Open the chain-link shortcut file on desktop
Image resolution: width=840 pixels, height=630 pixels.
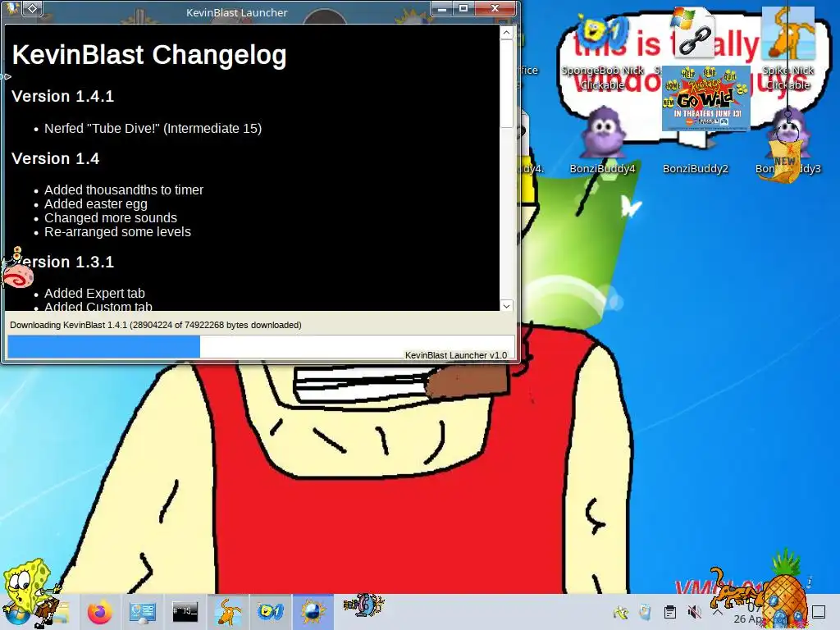[x=694, y=34]
